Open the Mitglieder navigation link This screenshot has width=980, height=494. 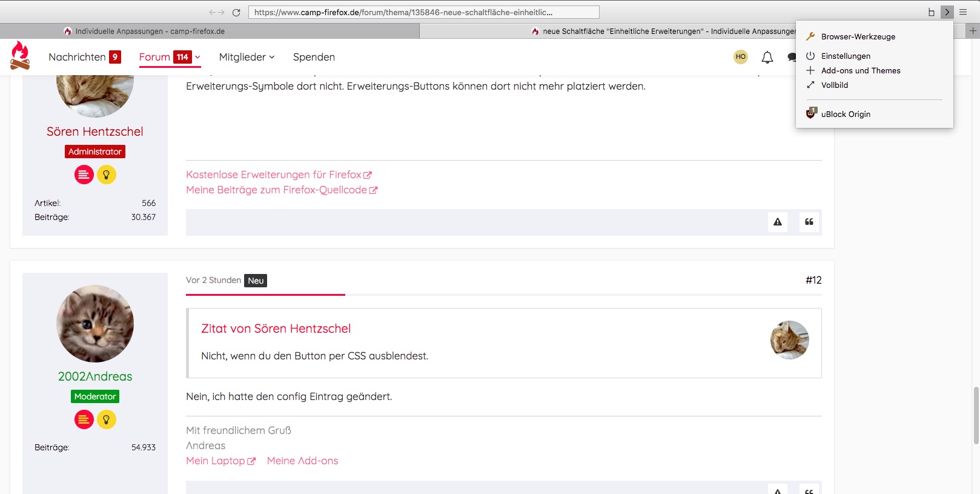click(x=242, y=57)
